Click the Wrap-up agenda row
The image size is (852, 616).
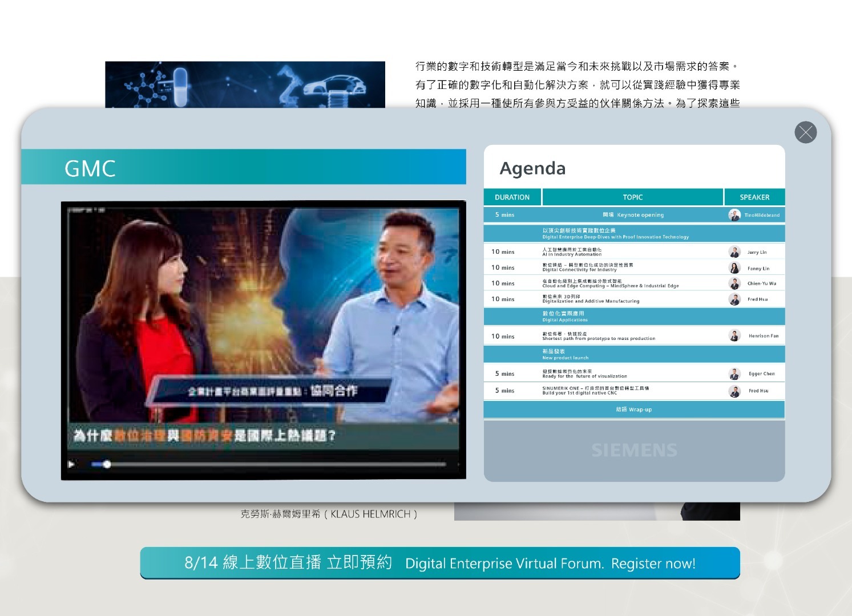point(634,410)
